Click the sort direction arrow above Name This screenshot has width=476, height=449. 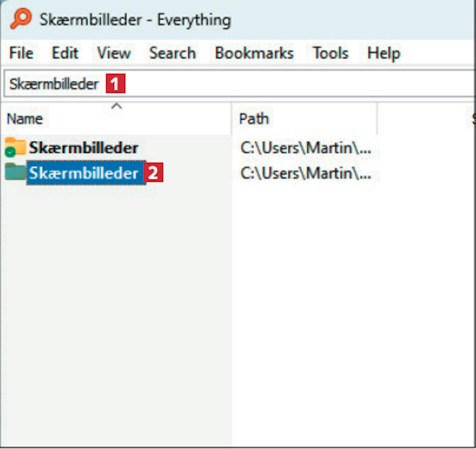[x=116, y=106]
